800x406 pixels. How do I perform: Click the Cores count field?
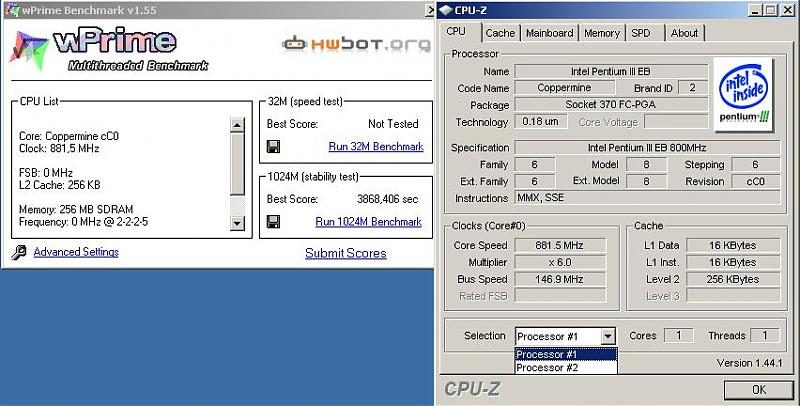[679, 335]
